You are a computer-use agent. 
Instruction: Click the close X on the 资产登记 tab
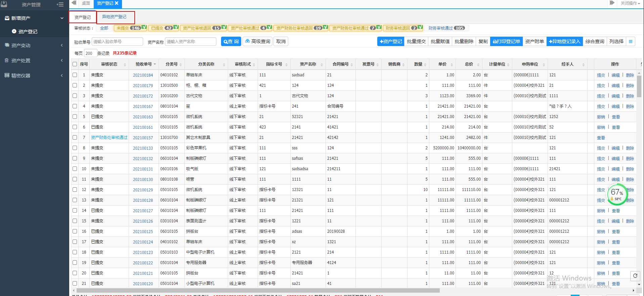point(117,3)
